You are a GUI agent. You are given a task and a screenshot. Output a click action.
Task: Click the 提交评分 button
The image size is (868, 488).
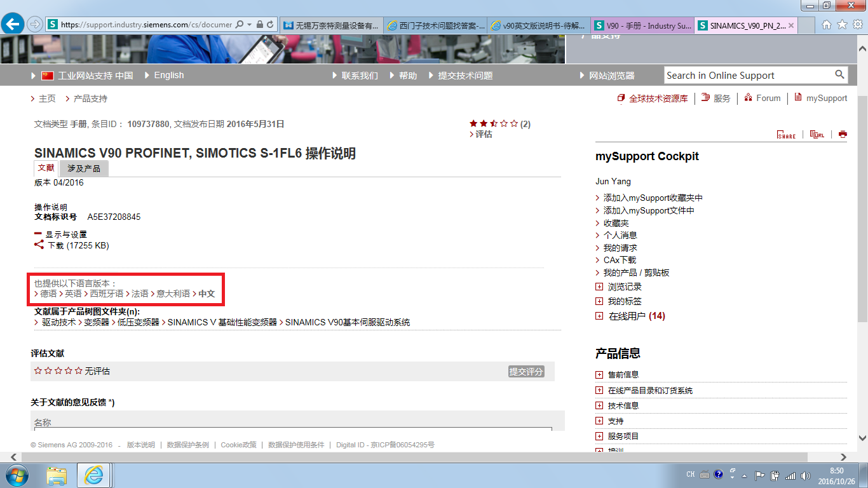tap(526, 371)
